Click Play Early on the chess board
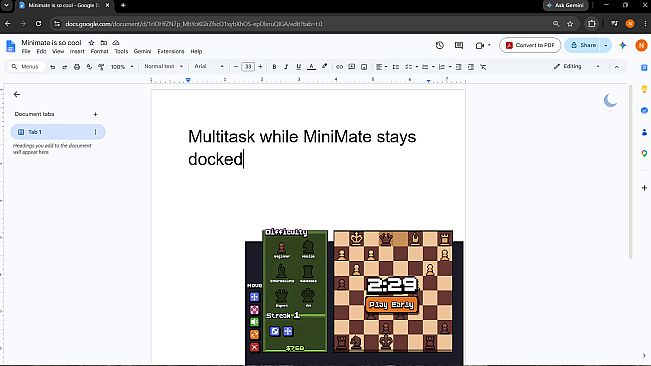The image size is (651, 366). click(x=392, y=305)
